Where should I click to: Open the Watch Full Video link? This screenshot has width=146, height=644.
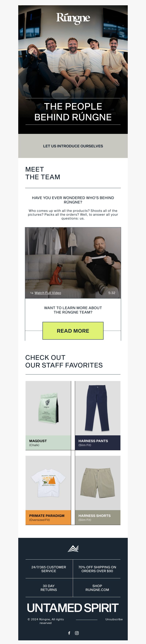48,293
